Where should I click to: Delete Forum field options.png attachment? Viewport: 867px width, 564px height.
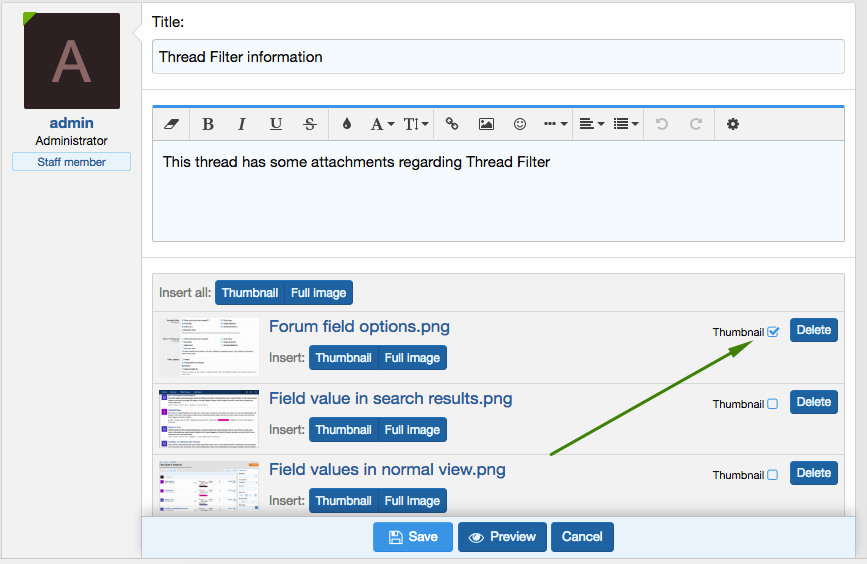pos(813,330)
